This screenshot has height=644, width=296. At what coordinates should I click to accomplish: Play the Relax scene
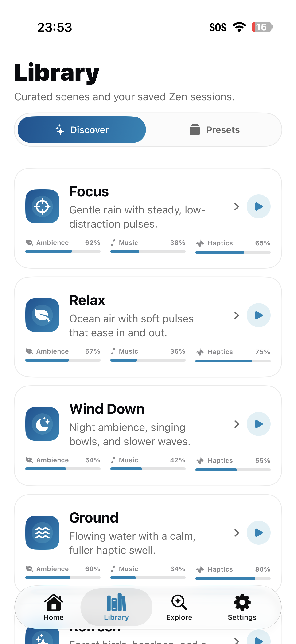258,315
